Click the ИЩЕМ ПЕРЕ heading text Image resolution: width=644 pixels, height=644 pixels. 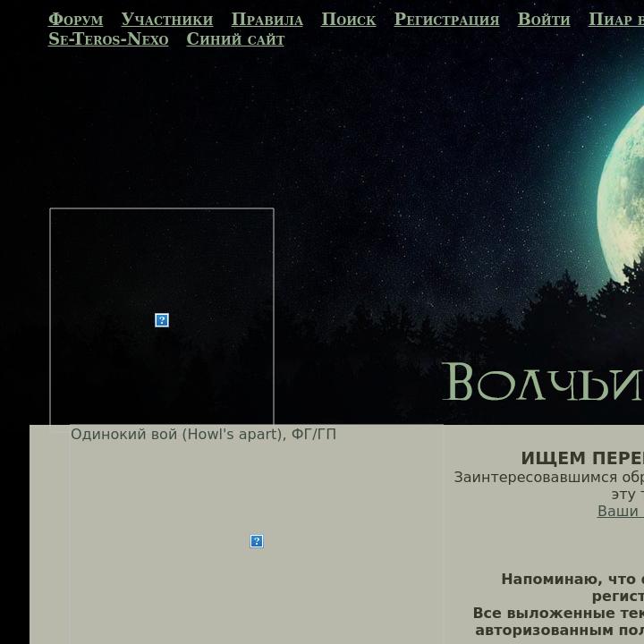(x=582, y=458)
